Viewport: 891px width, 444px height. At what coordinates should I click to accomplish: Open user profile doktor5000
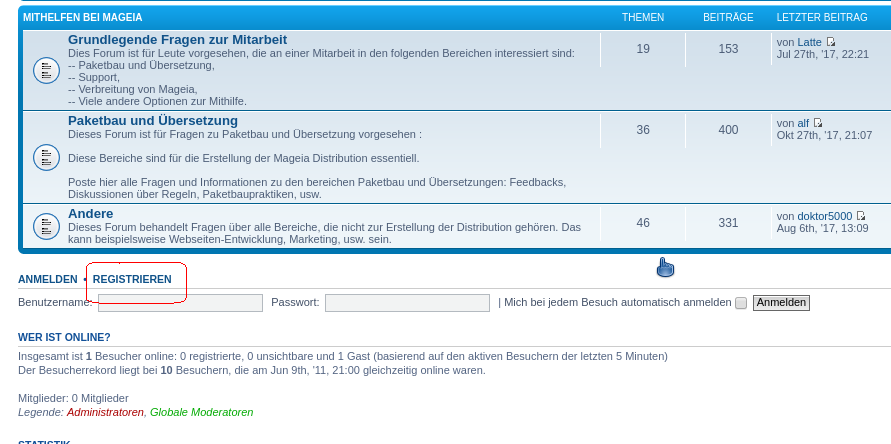[825, 216]
